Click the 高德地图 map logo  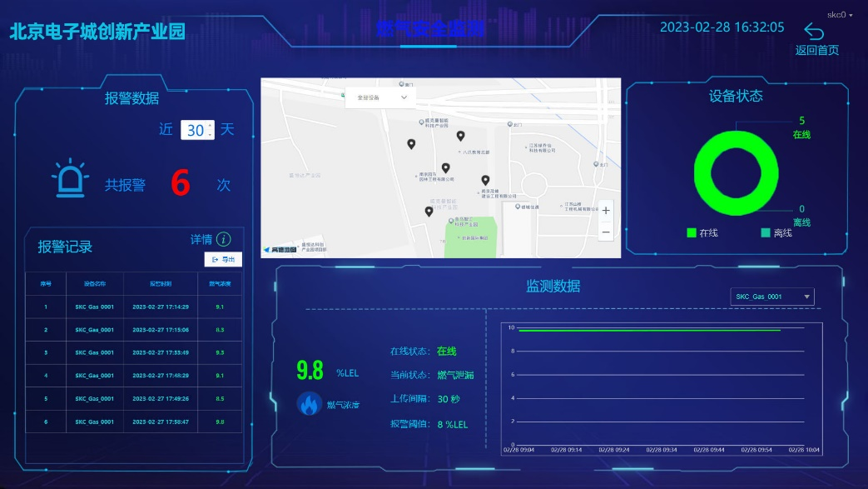(280, 250)
